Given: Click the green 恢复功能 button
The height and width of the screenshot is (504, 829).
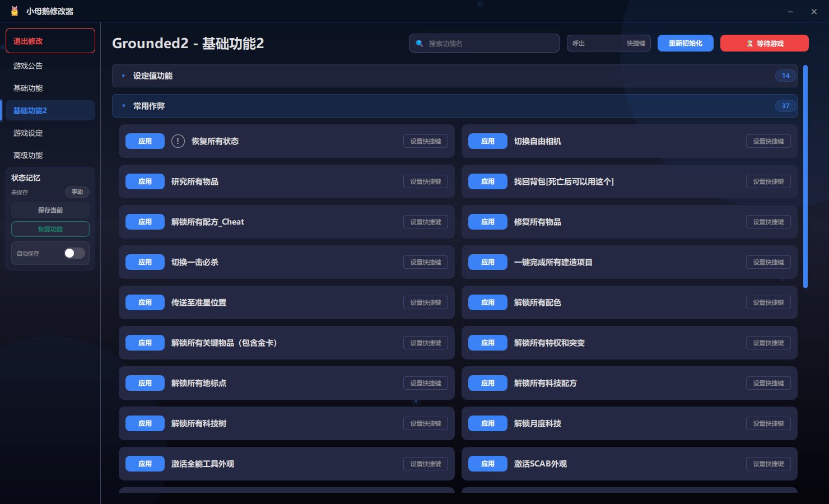Looking at the screenshot, I should [x=50, y=229].
